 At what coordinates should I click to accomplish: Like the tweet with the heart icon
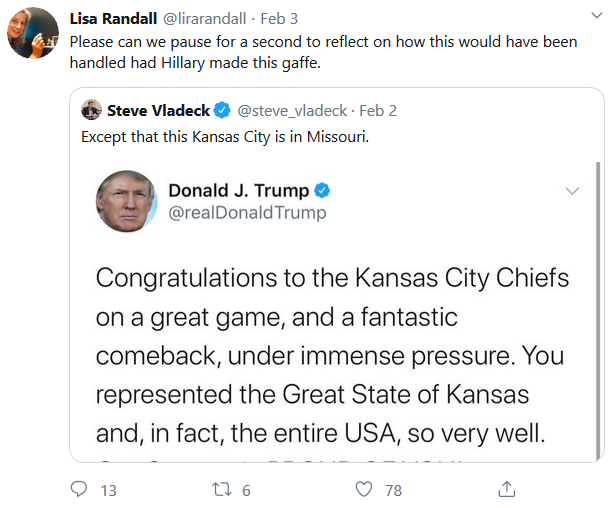(x=364, y=489)
